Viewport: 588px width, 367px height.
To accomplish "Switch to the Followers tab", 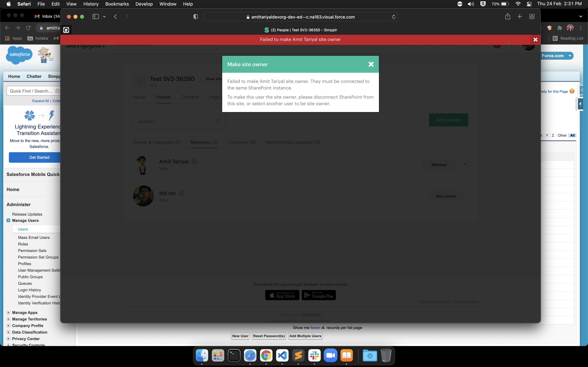I will pyautogui.click(x=241, y=142).
